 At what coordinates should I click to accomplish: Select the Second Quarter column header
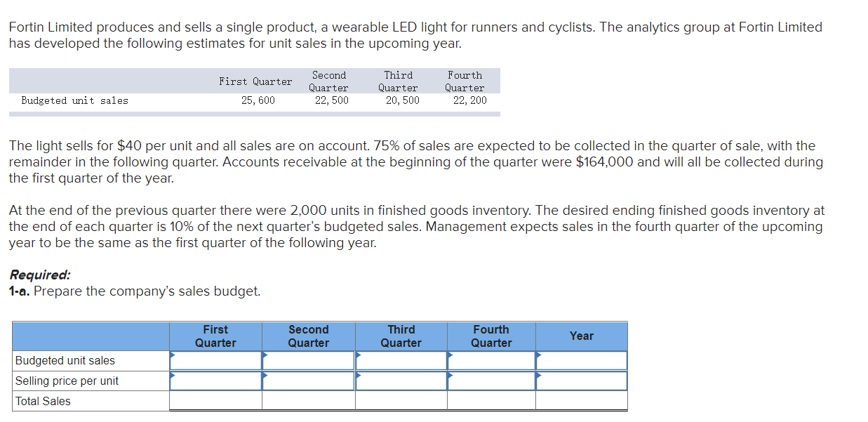point(309,336)
